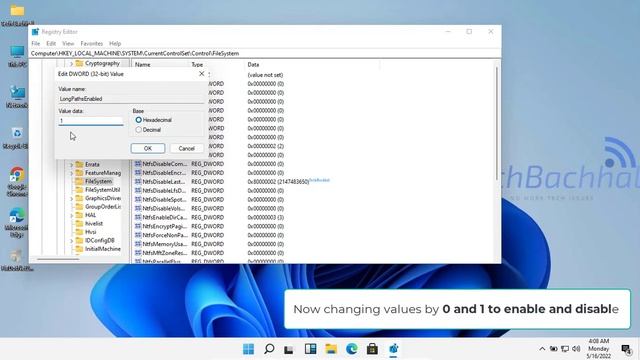Open taskbar Search

coord(269,349)
